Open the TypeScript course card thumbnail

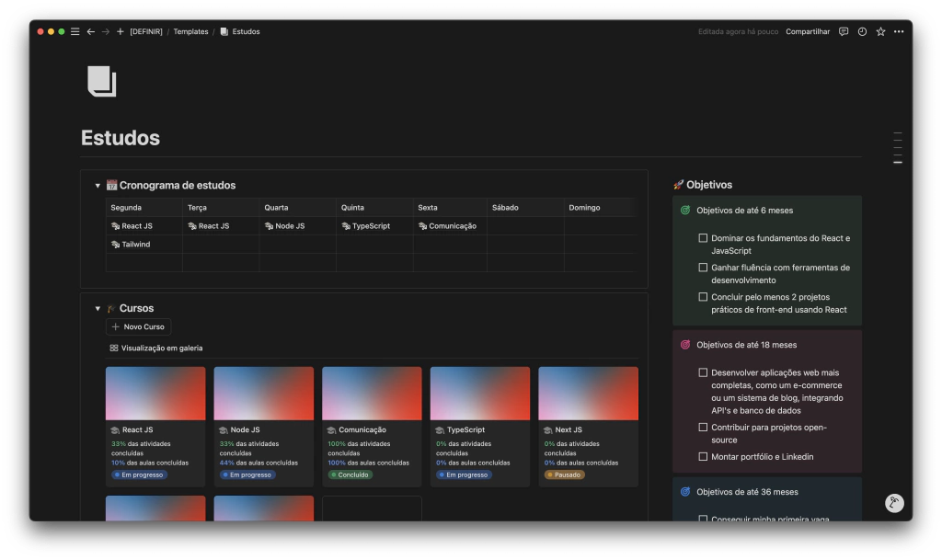point(479,394)
